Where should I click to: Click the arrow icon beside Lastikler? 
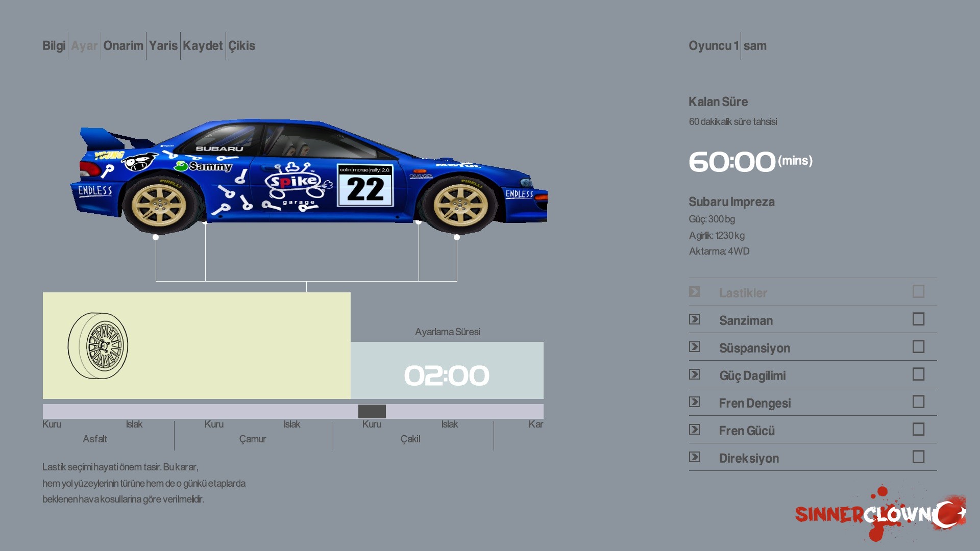[x=694, y=292]
